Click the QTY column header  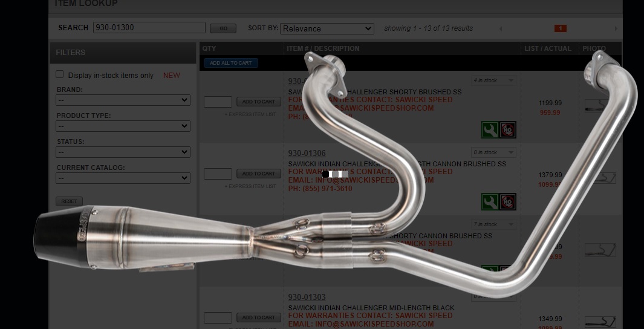point(209,48)
